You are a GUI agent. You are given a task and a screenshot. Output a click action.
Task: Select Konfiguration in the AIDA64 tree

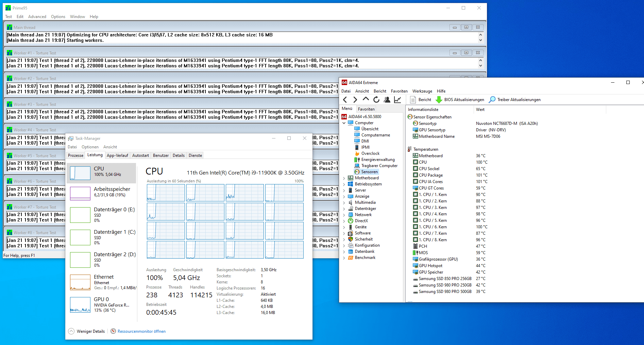pyautogui.click(x=367, y=245)
